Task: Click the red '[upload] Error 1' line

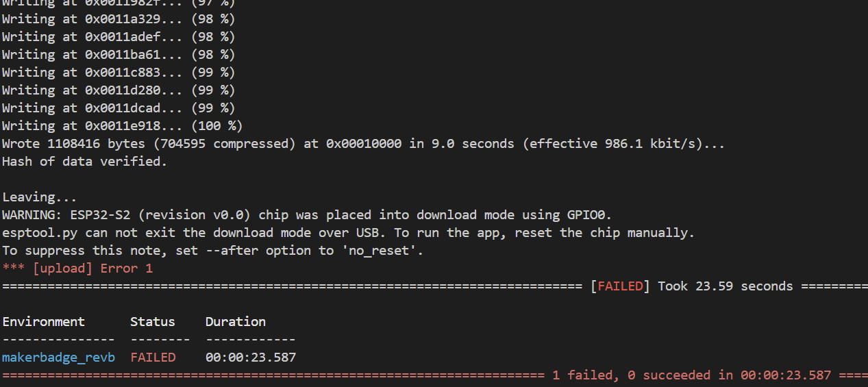Action: (77, 268)
